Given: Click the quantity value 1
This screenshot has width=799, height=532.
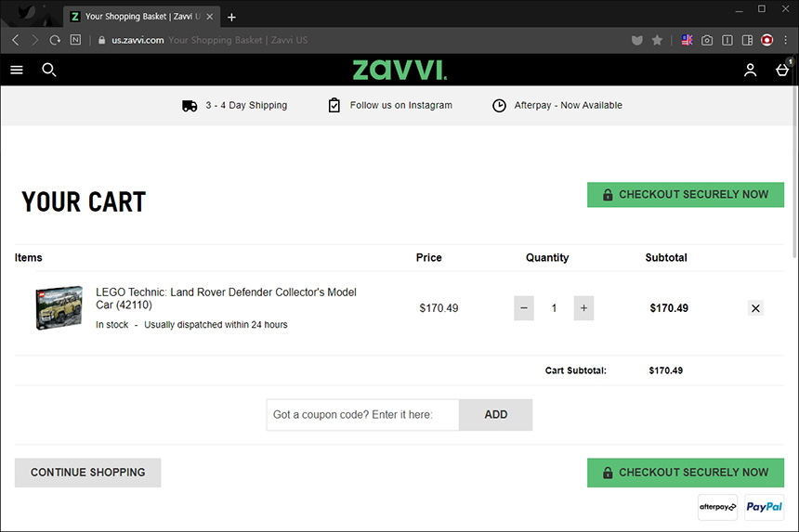Looking at the screenshot, I should click(x=554, y=308).
